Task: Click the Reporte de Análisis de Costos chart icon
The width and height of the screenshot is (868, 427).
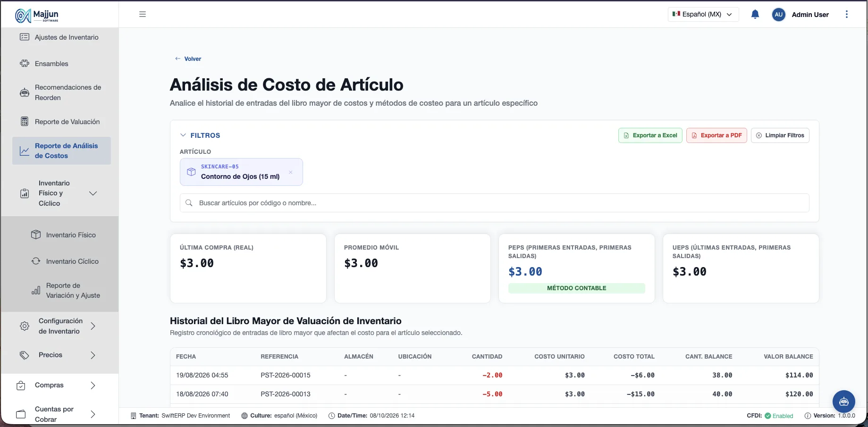Action: (x=25, y=151)
